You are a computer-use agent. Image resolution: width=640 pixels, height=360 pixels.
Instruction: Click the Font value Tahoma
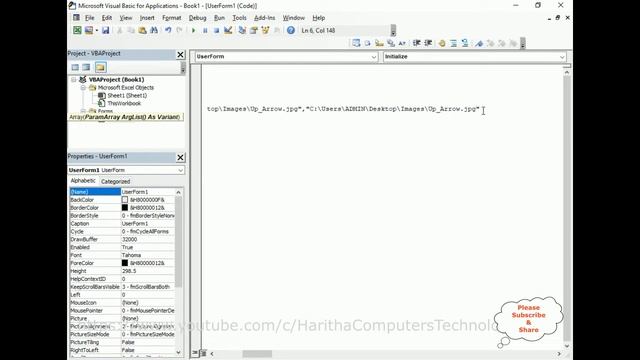pyautogui.click(x=131, y=255)
